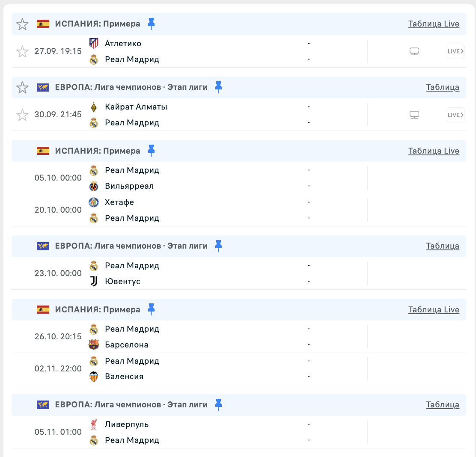The width and height of the screenshot is (476, 457).
Task: Click the Barcelona club crest
Action: point(94,344)
